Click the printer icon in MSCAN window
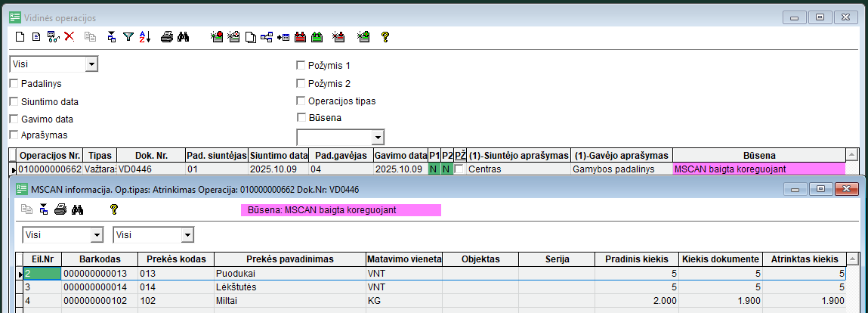The height and width of the screenshot is (313, 868). click(60, 209)
